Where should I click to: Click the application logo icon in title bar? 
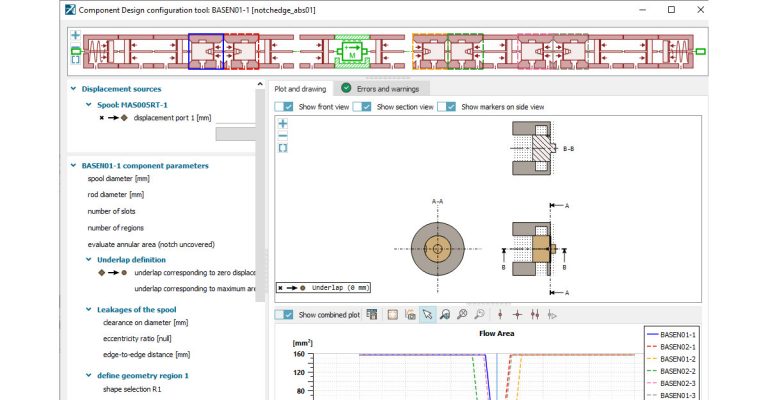tap(71, 10)
